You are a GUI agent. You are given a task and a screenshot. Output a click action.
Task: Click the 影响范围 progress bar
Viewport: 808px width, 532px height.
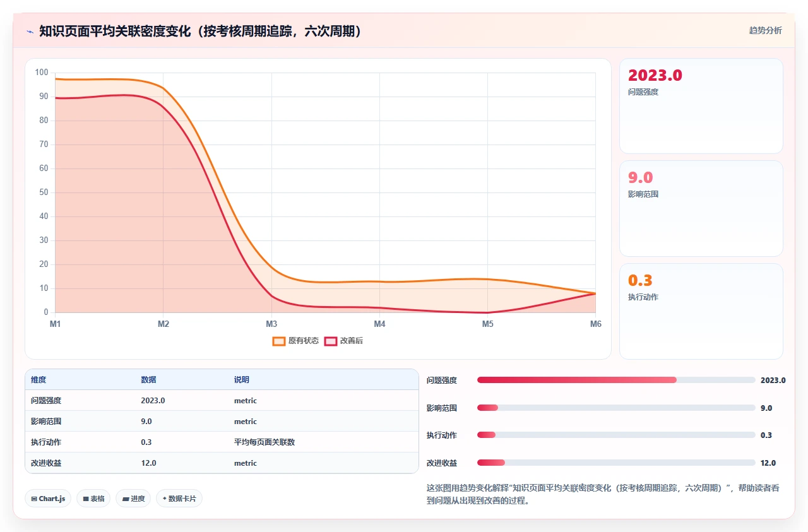click(616, 408)
